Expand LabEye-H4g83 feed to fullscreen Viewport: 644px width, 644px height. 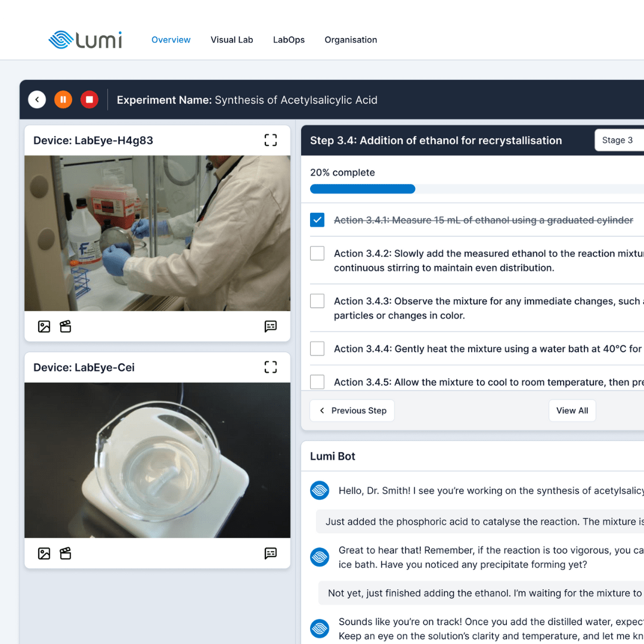click(270, 140)
